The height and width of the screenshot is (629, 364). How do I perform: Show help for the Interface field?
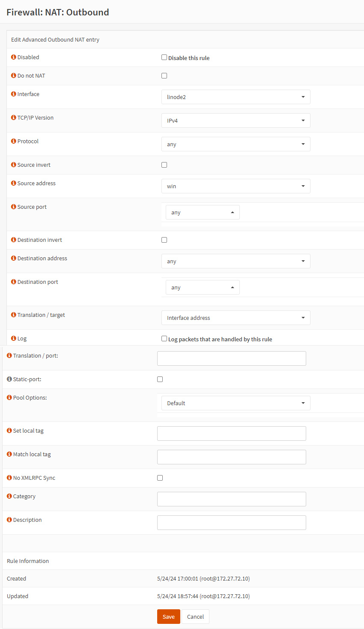pos(14,94)
